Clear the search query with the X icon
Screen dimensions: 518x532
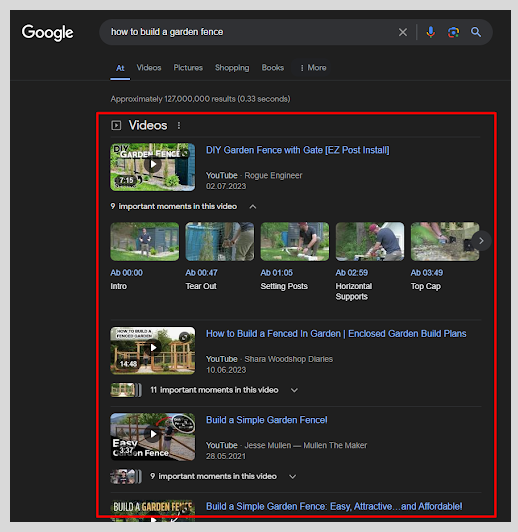[x=403, y=32]
